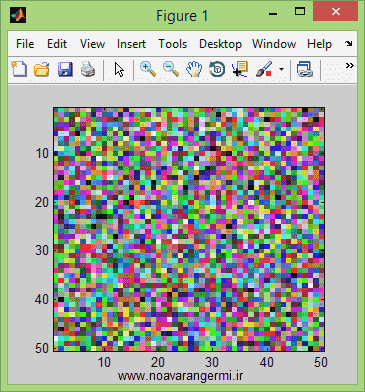Minimize the Figure 1 window
365x392 pixels.
(273, 13)
